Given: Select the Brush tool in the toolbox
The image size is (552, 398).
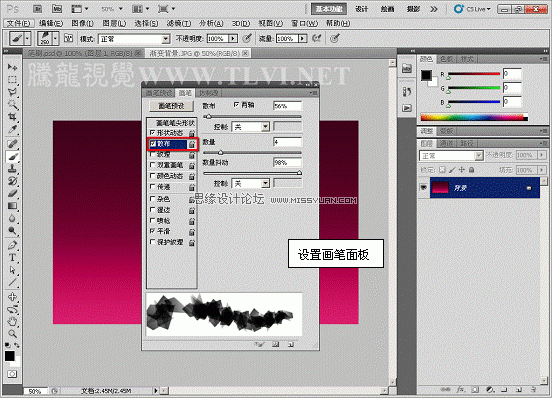Looking at the screenshot, I should [12, 157].
